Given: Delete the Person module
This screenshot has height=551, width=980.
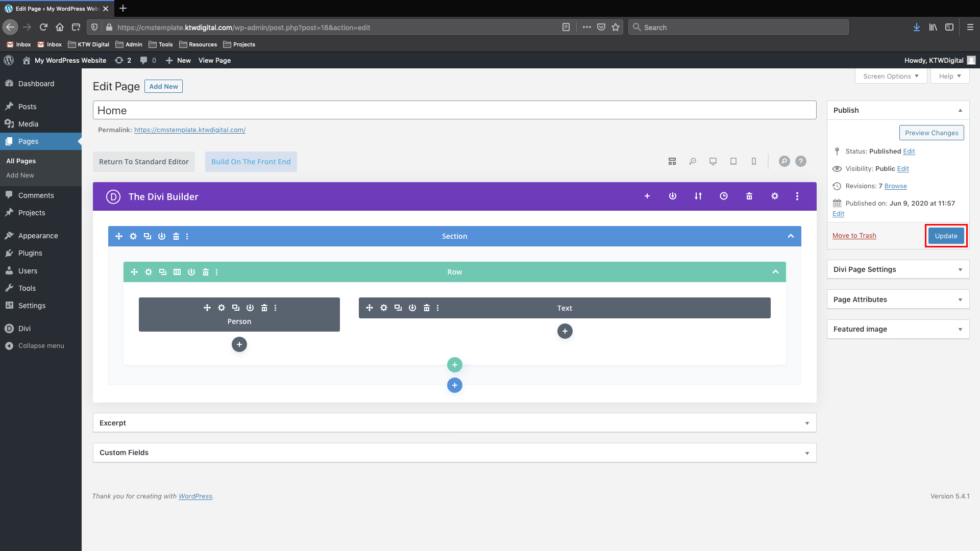Looking at the screenshot, I should 264,308.
